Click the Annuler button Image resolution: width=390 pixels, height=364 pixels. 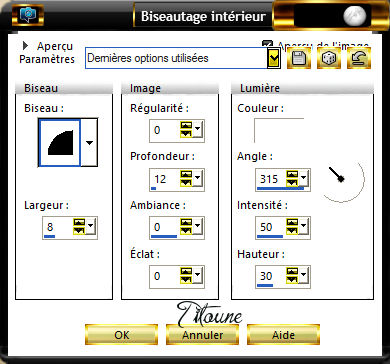click(x=202, y=335)
